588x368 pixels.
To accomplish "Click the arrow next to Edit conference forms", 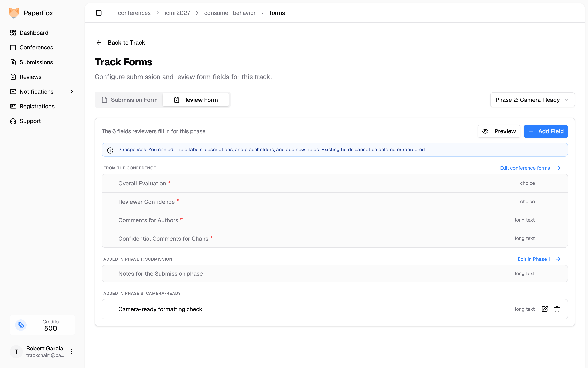I will tap(558, 168).
